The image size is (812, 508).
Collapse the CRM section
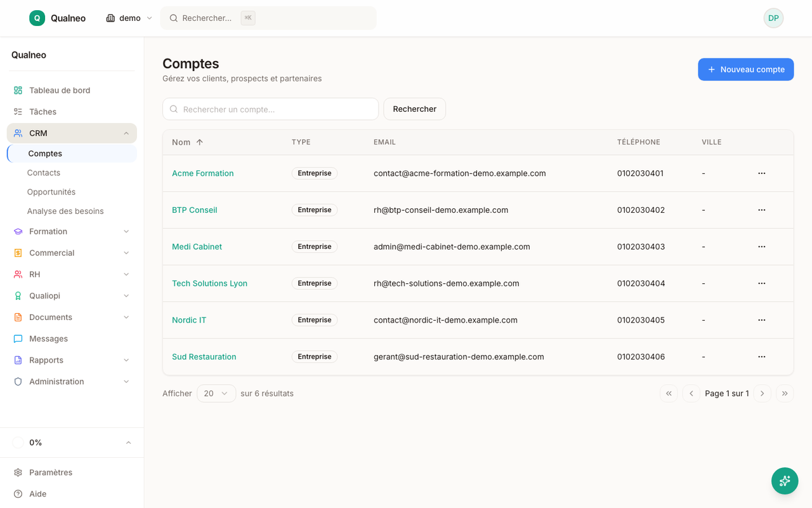click(x=126, y=133)
